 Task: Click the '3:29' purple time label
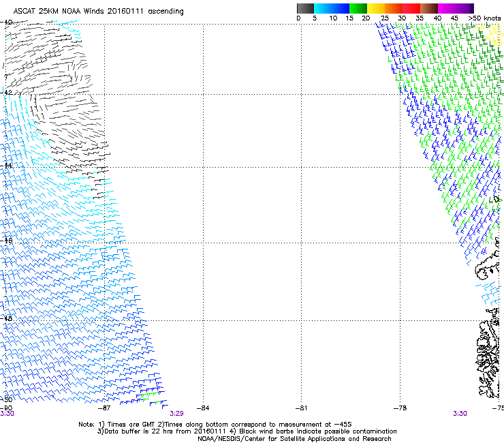[177, 414]
